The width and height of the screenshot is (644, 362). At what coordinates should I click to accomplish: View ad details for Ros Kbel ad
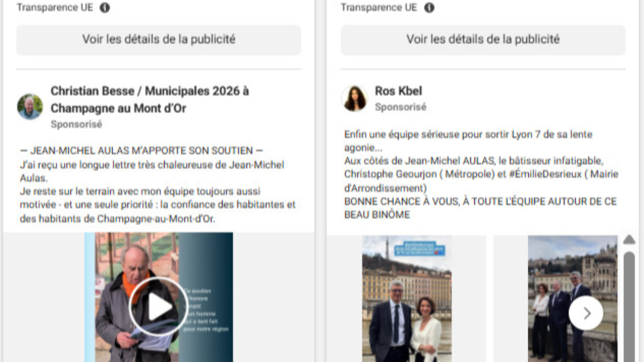(x=483, y=39)
